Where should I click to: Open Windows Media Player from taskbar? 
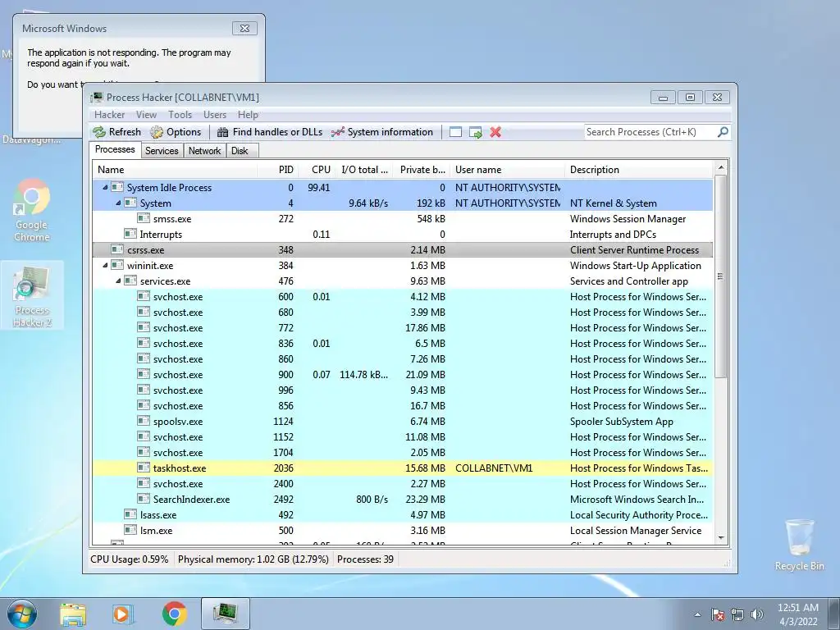tap(123, 614)
